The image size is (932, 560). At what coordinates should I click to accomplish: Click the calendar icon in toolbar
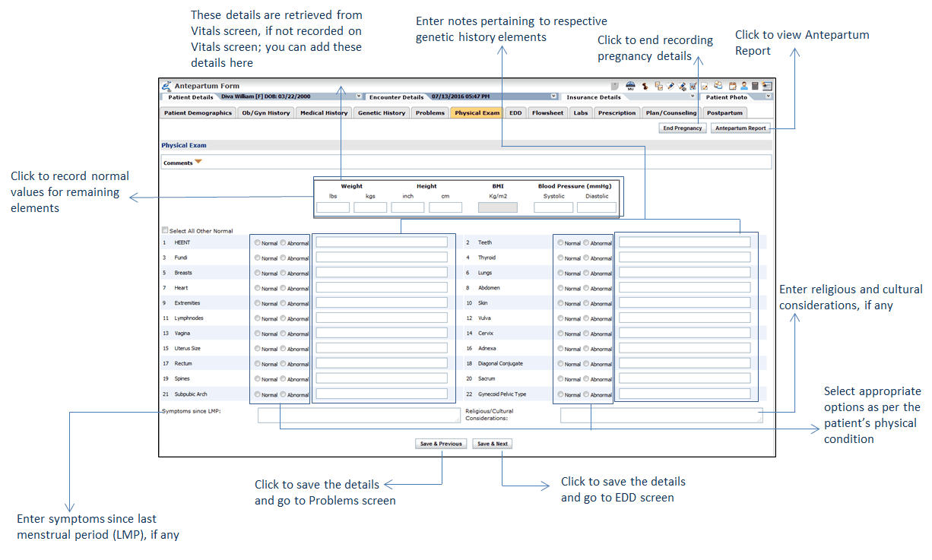point(733,86)
